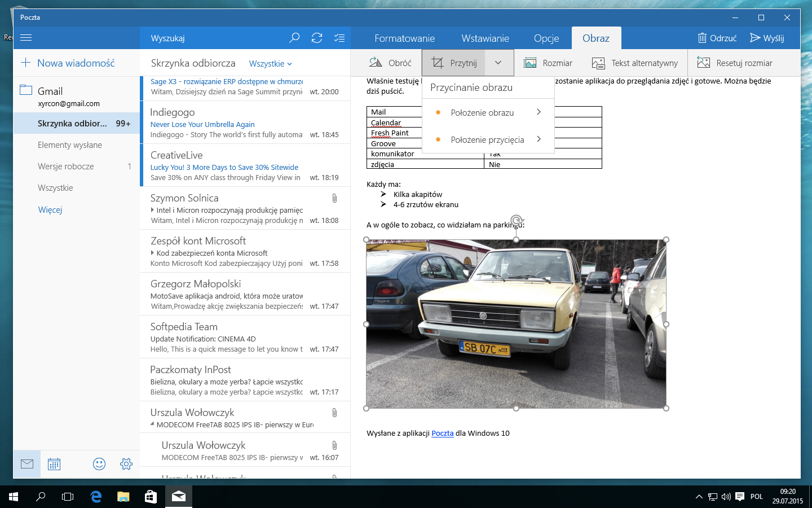Open the Softpedia Team email
The width and height of the screenshot is (812, 508).
[x=245, y=337]
